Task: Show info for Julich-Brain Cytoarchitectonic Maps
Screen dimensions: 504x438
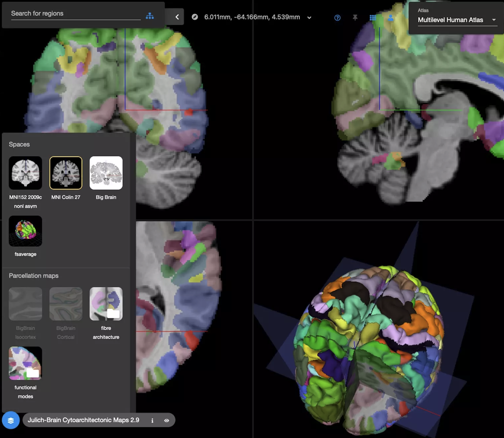Action: point(152,420)
